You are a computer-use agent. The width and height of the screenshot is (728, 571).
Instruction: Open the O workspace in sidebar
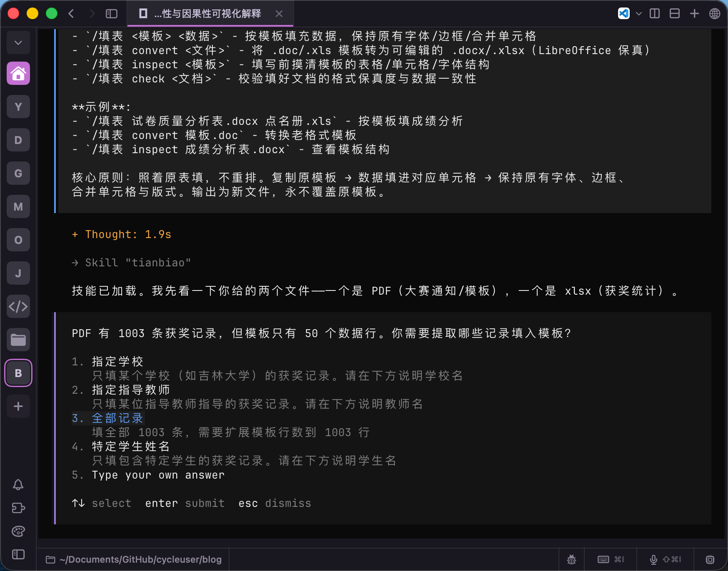click(x=18, y=240)
